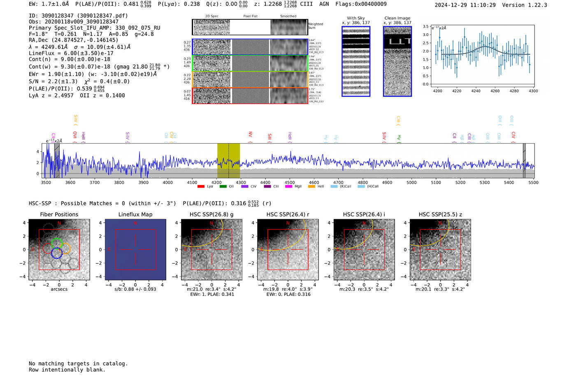Click the green fiber circle in Fiber Positions
Viewport: 576px width, 392px height.
coord(57,244)
